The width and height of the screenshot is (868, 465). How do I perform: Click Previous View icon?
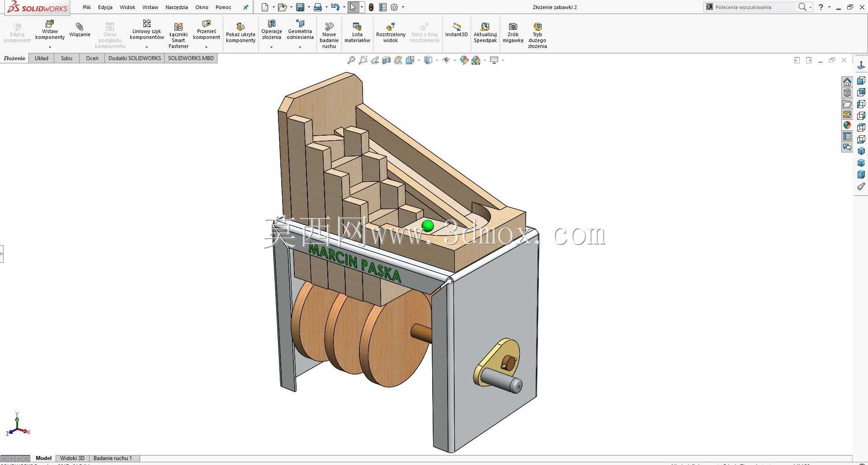pos(375,60)
